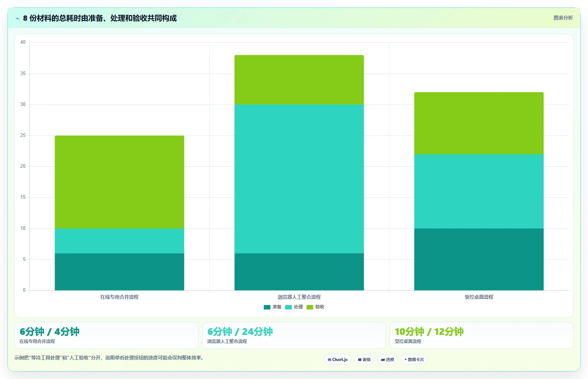Viewport: 588px width, 379px height.
Task: Click the turquoise 处理 segment of 浏览器人工整合流程 bar
Action: 299,179
